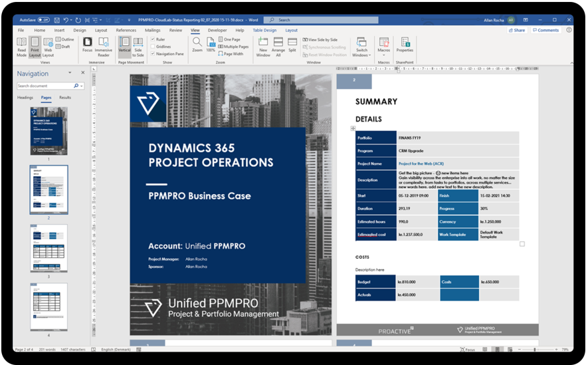588x365 pixels.
Task: Open SharePoint Properties
Action: (405, 45)
